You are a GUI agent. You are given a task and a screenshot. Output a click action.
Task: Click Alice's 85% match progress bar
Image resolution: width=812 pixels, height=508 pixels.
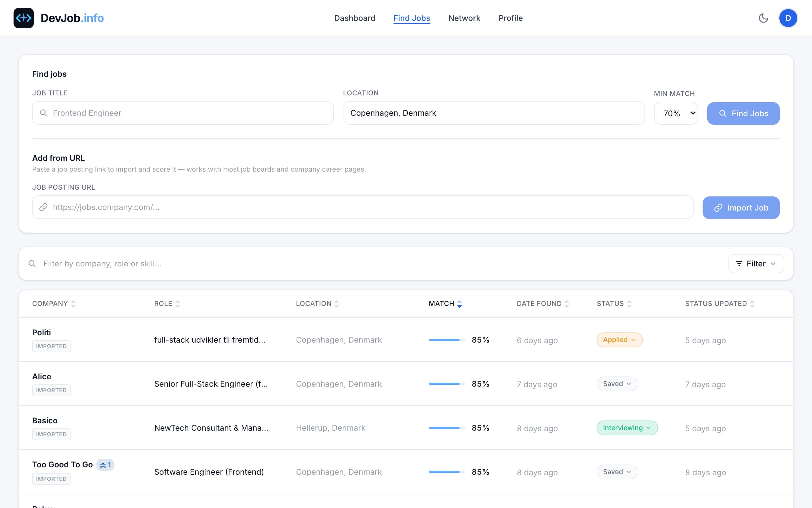pos(447,384)
